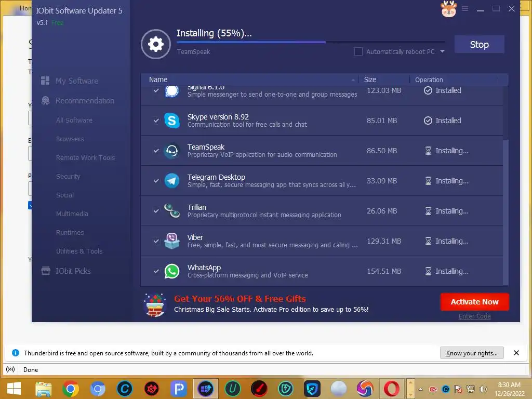Click the WhatsApp app icon
Image resolution: width=532 pixels, height=399 pixels.
[x=172, y=271]
